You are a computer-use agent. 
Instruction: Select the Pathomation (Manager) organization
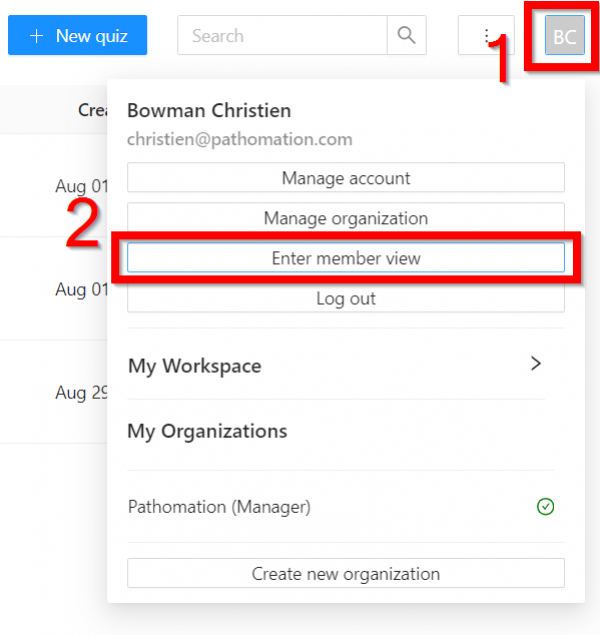pyautogui.click(x=219, y=507)
